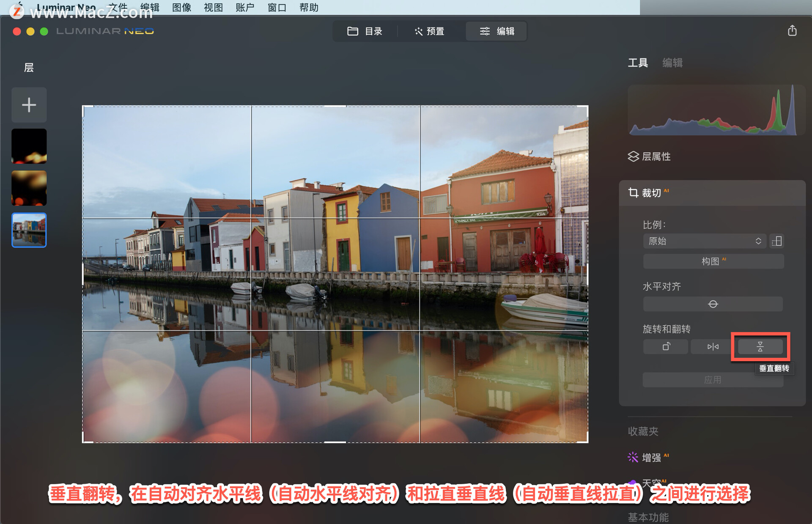Screen dimensions: 812x524
Task: Click the horizontal flip icon
Action: (713, 347)
